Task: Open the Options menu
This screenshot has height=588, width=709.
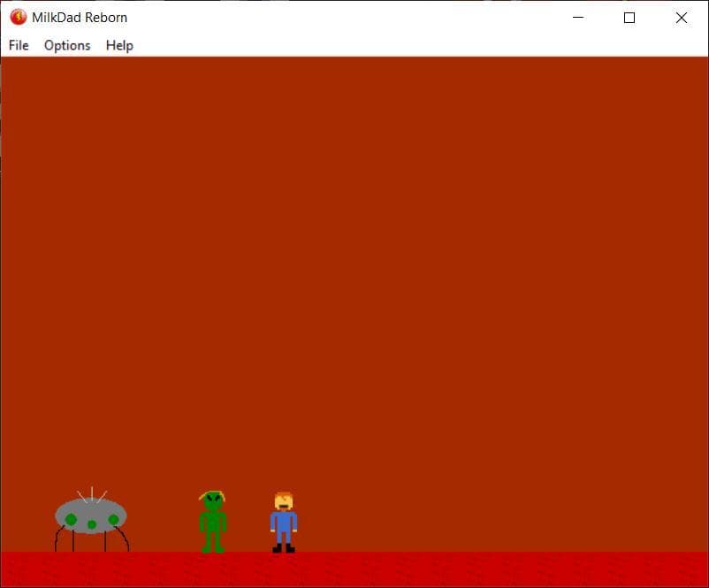Action: [x=67, y=46]
